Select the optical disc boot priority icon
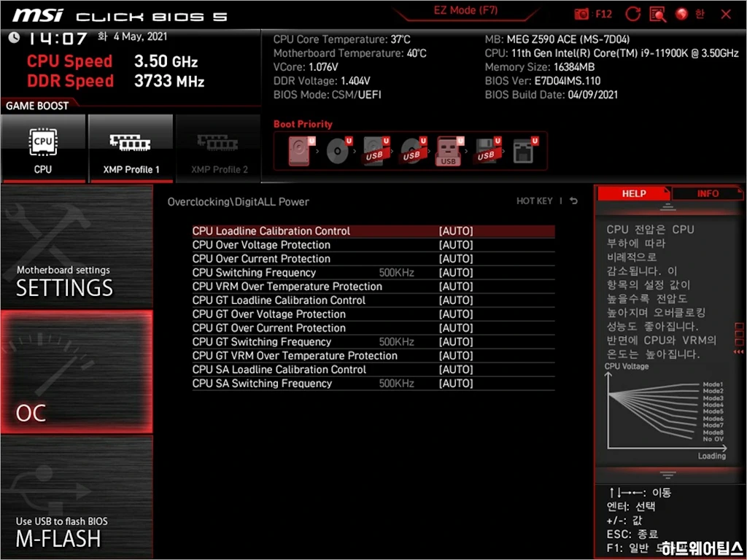This screenshot has width=747, height=560. pos(339,151)
